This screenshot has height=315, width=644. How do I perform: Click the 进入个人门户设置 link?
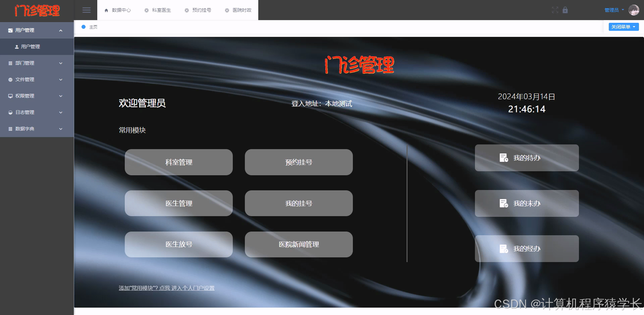[194, 288]
